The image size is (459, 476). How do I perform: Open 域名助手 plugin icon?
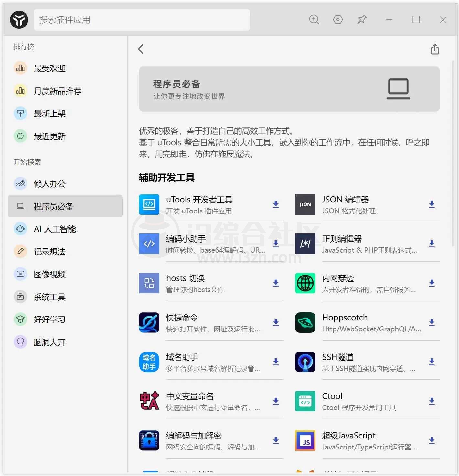click(149, 362)
